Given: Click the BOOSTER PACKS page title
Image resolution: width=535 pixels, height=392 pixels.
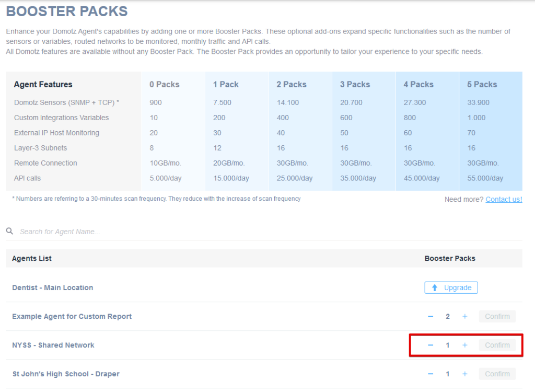Looking at the screenshot, I should pos(67,11).
